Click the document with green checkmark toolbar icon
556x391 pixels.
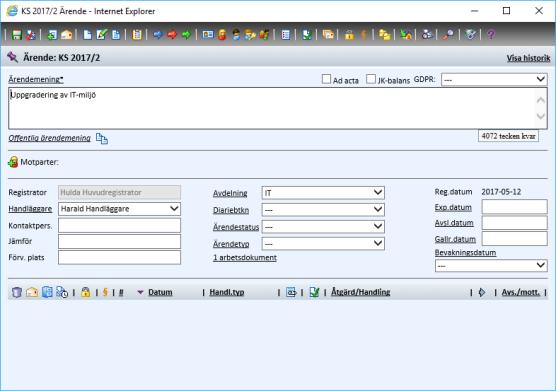pyautogui.click(x=102, y=35)
